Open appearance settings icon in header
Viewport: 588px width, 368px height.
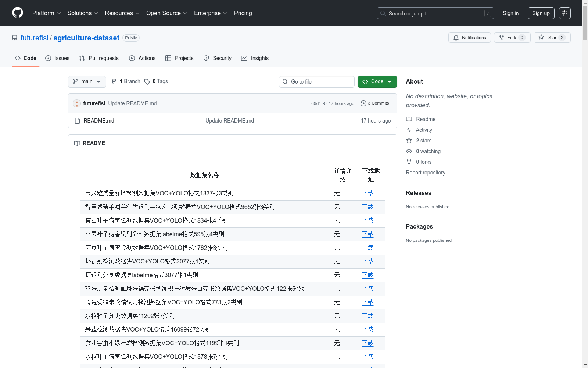(x=565, y=13)
